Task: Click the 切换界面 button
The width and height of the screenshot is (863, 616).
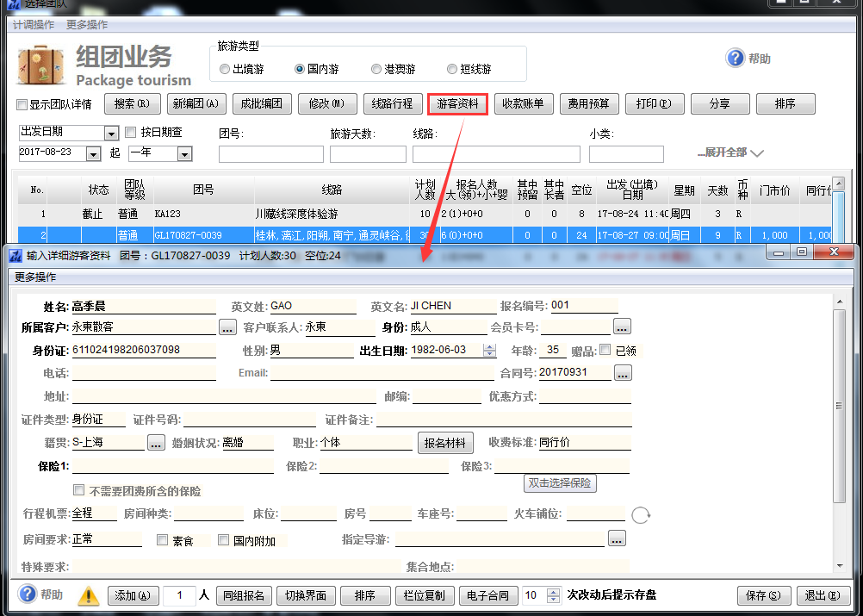Action: 306,595
